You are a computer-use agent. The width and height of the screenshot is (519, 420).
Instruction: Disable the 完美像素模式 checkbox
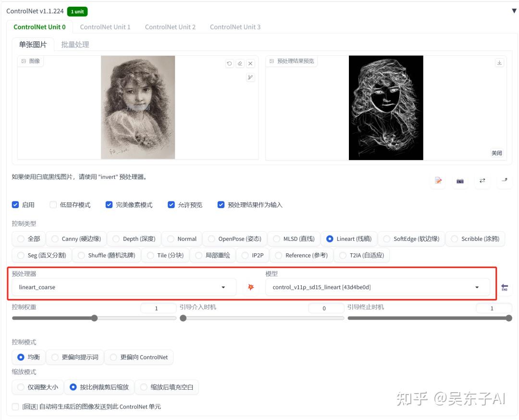pos(109,204)
